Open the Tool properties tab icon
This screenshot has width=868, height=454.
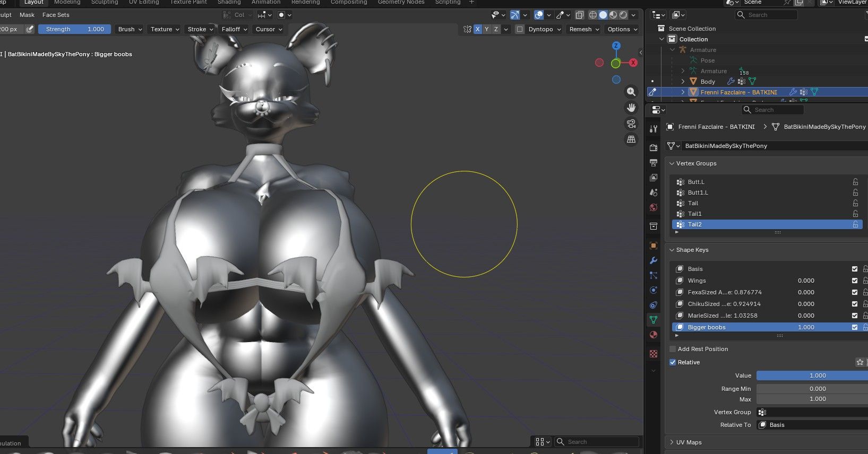(x=654, y=129)
